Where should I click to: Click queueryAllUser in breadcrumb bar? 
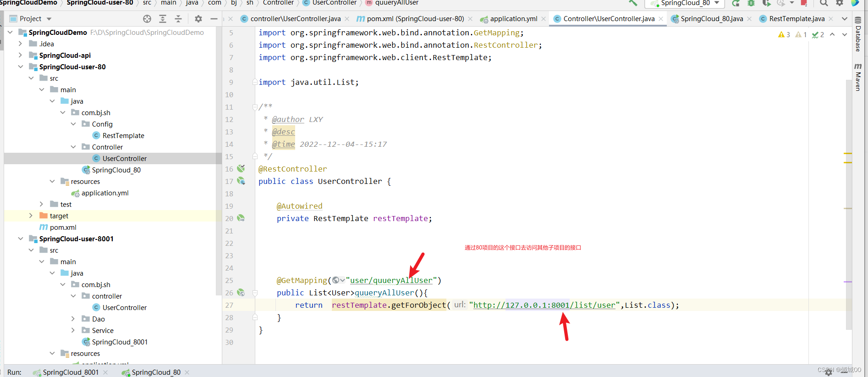coord(396,3)
